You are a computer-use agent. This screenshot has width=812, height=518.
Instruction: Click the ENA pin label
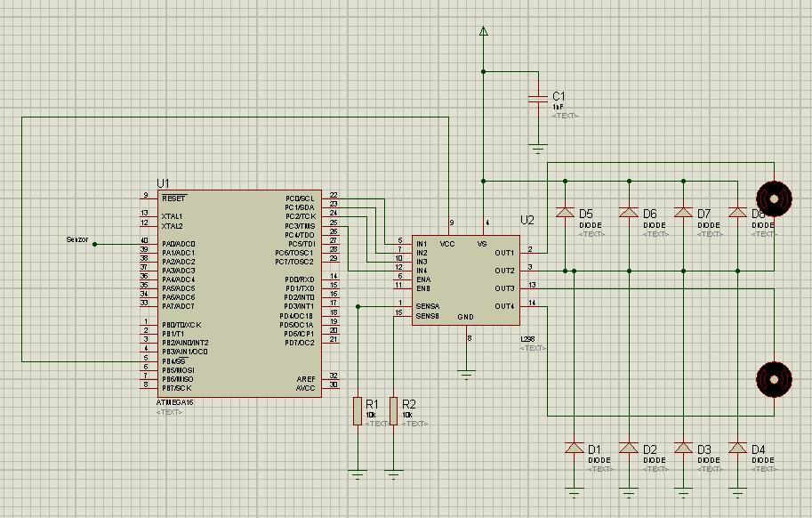[x=423, y=279]
